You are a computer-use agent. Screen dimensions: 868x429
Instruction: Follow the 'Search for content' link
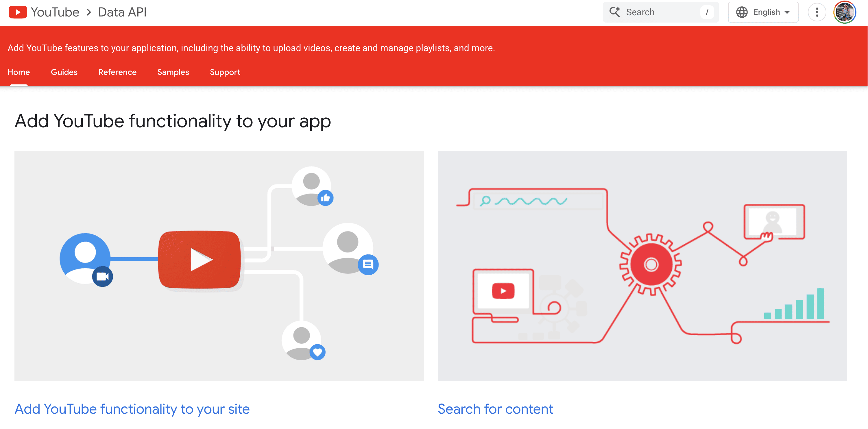[x=495, y=409]
